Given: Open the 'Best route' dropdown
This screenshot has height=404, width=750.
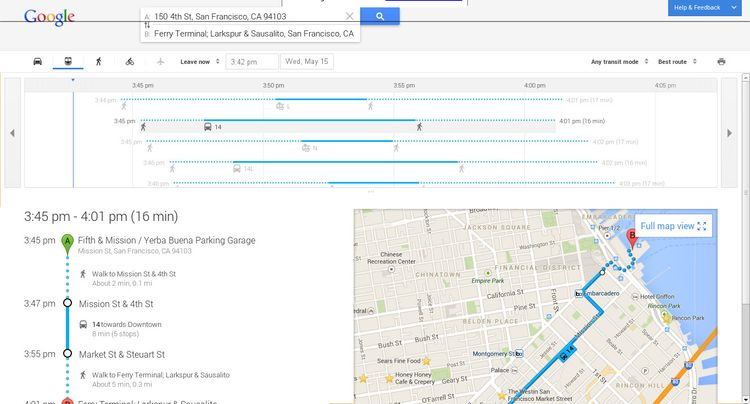Looking at the screenshot, I should point(676,62).
